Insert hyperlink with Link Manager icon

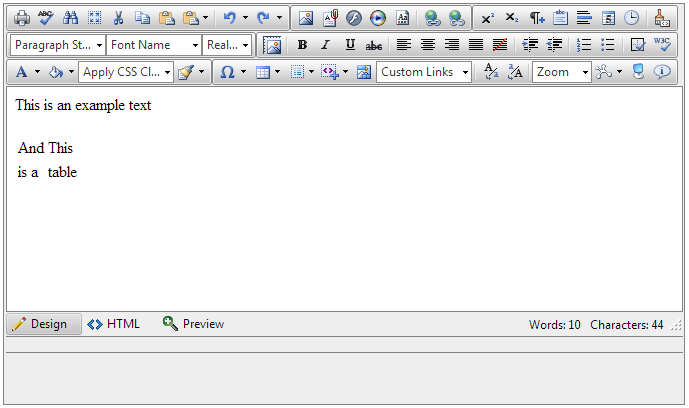coord(432,18)
